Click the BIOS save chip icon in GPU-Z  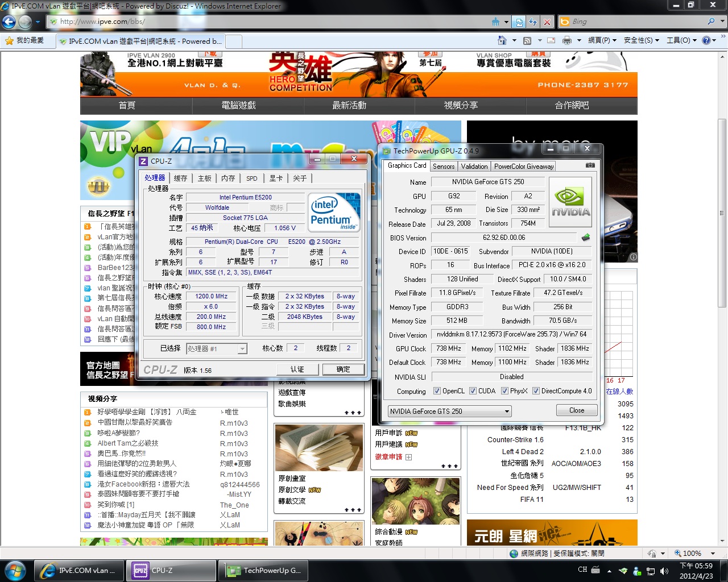tap(586, 238)
